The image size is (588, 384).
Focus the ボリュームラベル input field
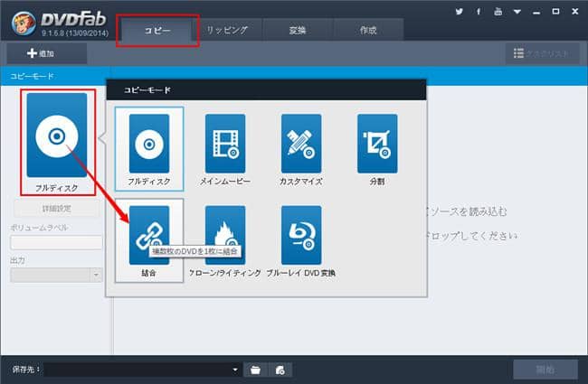pos(56,242)
